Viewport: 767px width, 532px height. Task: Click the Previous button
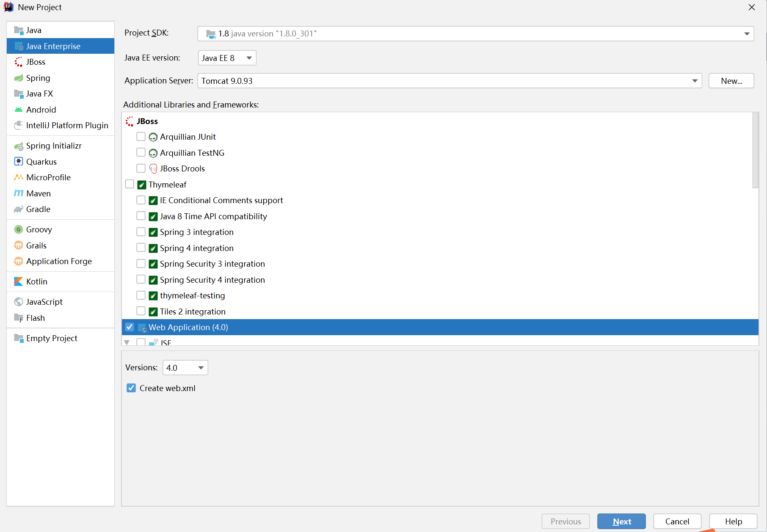566,521
